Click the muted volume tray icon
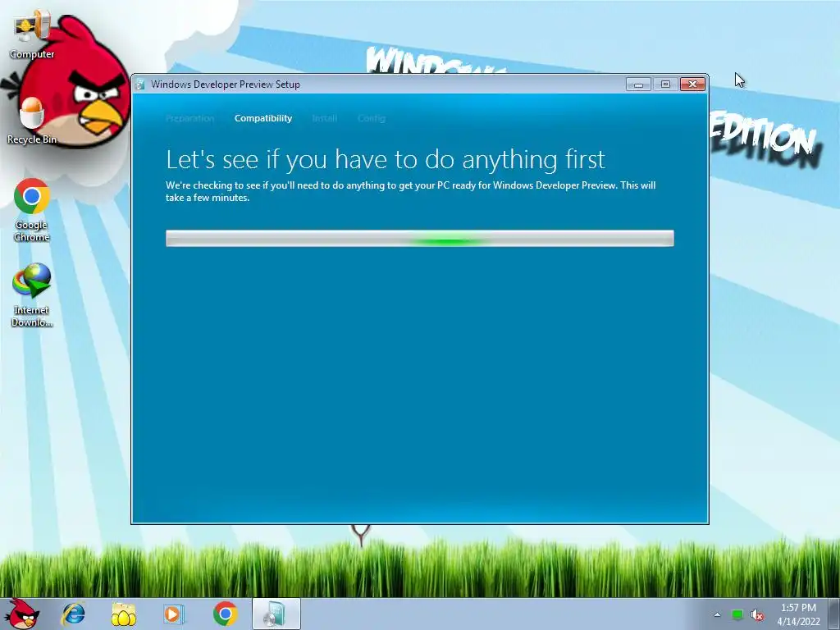The height and width of the screenshot is (630, 840). pos(757,614)
